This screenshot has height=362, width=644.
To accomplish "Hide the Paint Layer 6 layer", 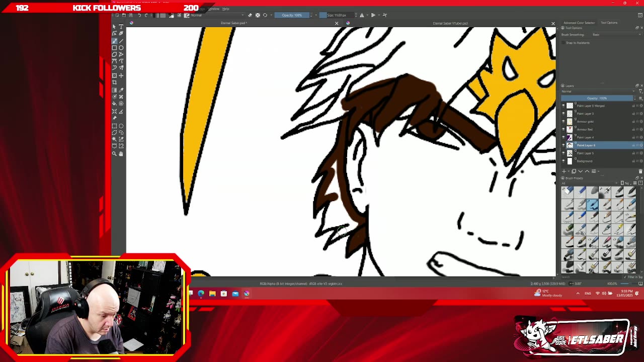I will pos(563,145).
